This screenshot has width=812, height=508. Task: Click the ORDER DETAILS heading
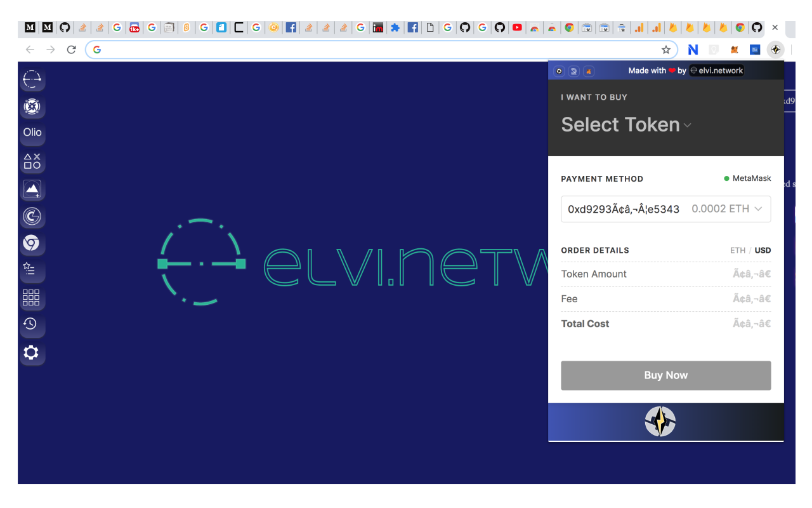coord(595,250)
